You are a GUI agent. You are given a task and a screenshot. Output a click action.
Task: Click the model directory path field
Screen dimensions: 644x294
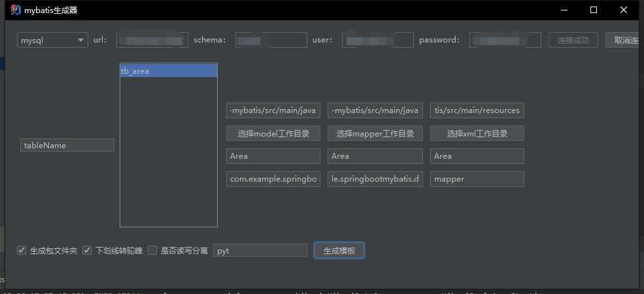pyautogui.click(x=273, y=110)
